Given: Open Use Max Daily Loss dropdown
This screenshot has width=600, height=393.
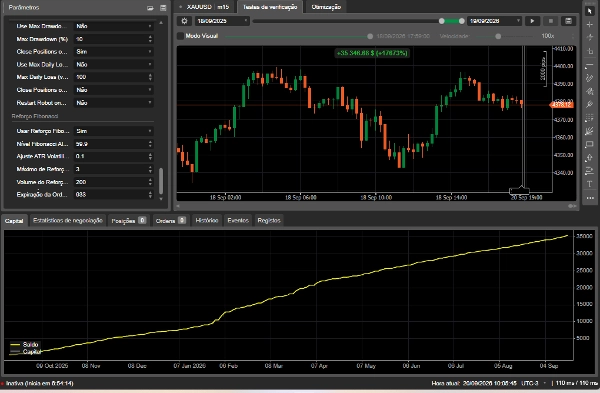Looking at the screenshot, I should [x=114, y=64].
